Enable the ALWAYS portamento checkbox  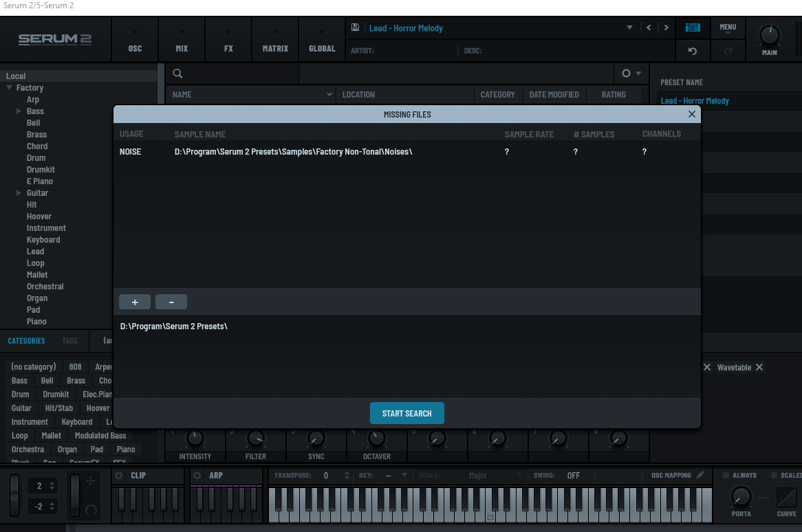pyautogui.click(x=726, y=475)
